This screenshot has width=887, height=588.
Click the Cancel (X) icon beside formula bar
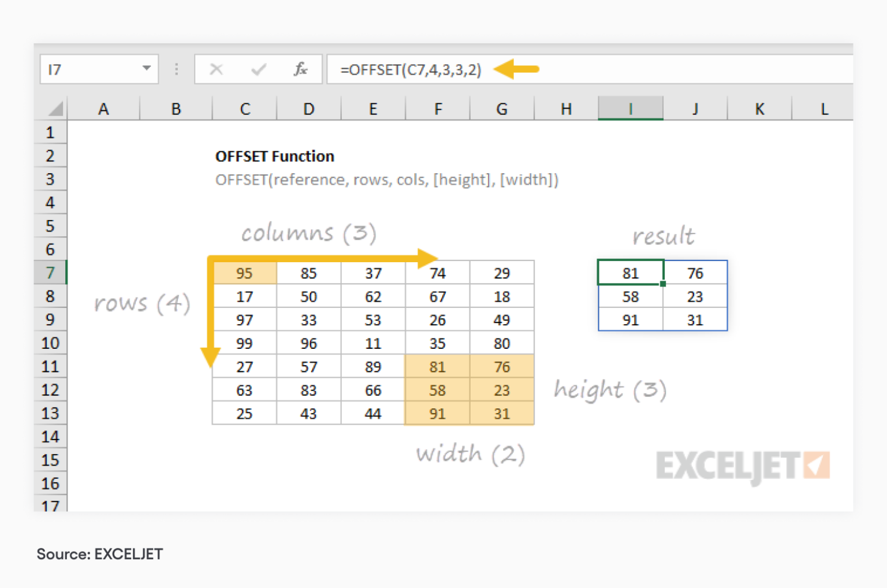pyautogui.click(x=217, y=69)
